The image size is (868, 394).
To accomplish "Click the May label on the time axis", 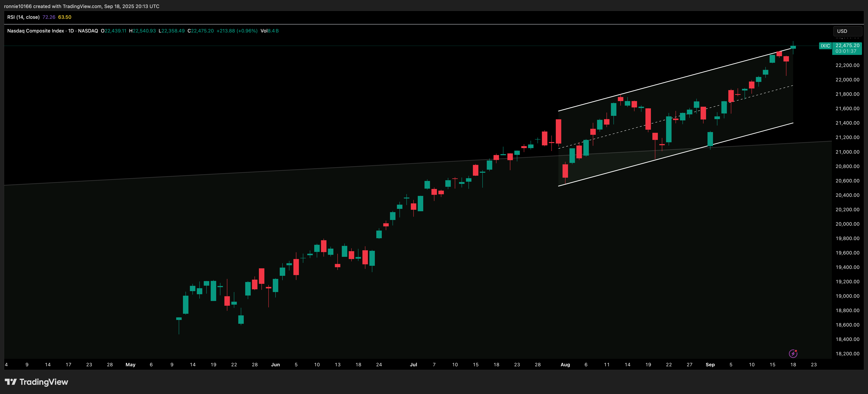I will (x=130, y=364).
